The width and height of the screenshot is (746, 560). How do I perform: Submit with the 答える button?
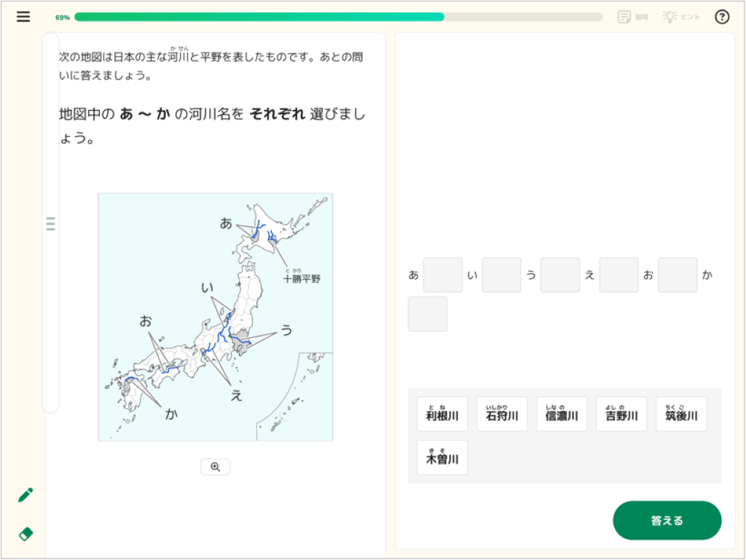667,520
